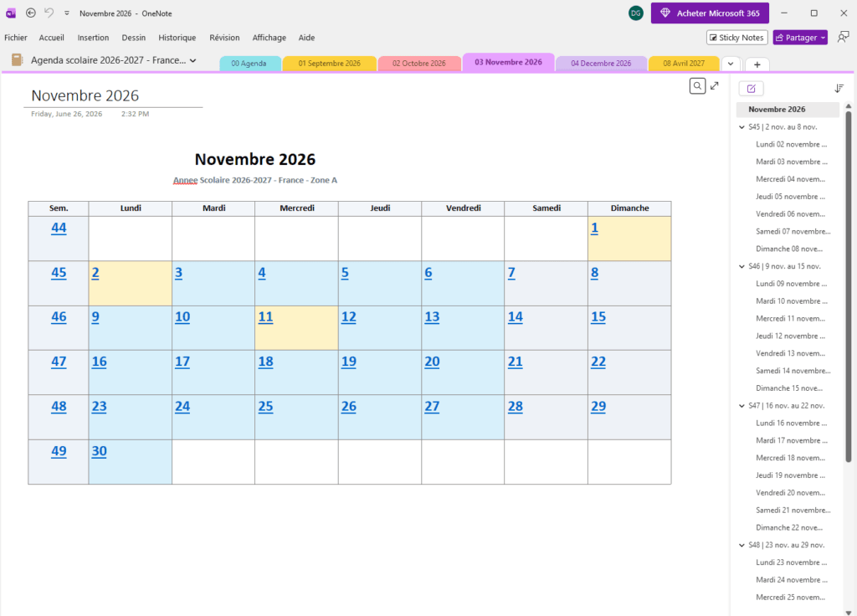Viewport: 857px width, 616px height.
Task: Open the search magnifier icon
Action: [x=697, y=86]
